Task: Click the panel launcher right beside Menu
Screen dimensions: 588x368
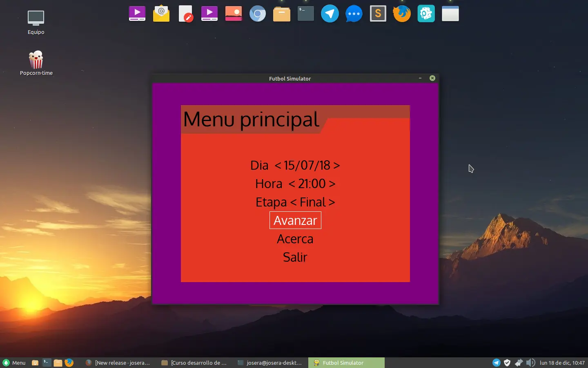Action: click(x=35, y=363)
